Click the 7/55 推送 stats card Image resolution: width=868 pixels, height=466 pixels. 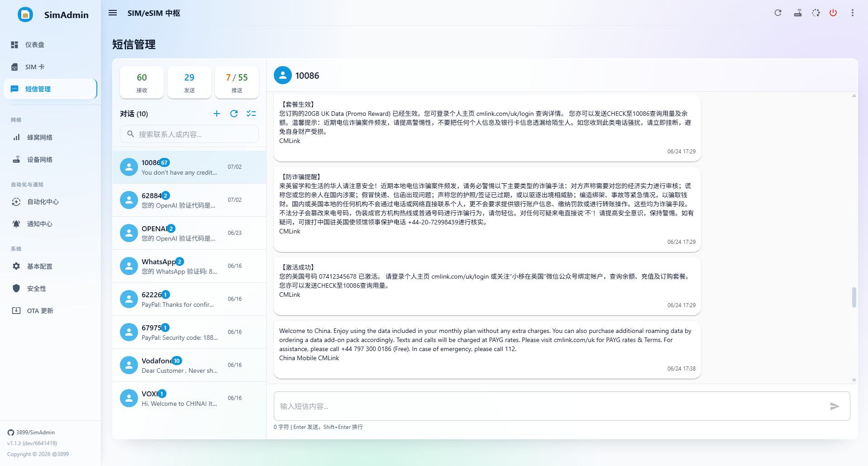pos(237,82)
